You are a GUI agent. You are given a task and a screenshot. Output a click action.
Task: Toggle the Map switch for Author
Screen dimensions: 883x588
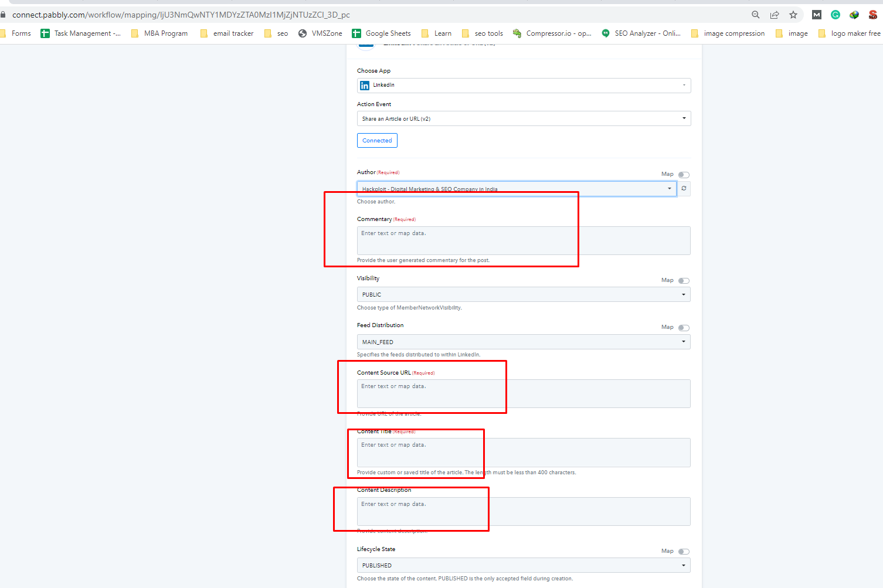[684, 175]
